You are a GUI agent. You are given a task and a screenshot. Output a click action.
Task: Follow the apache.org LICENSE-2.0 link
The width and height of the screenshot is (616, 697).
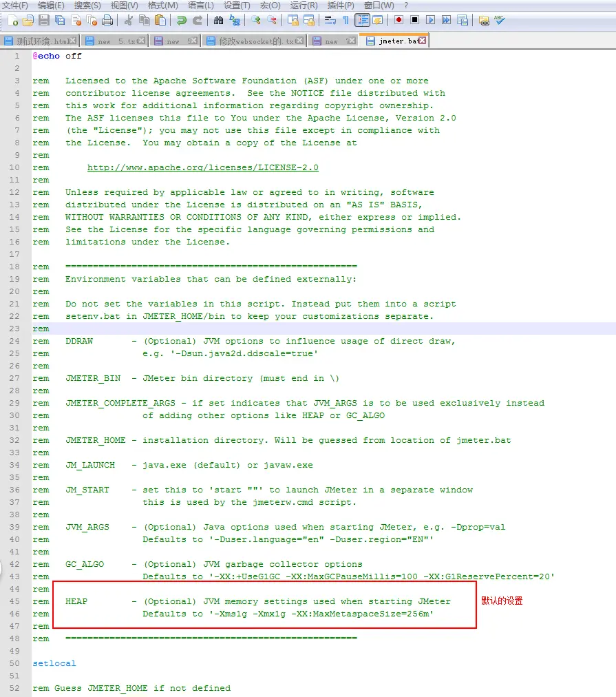point(203,167)
